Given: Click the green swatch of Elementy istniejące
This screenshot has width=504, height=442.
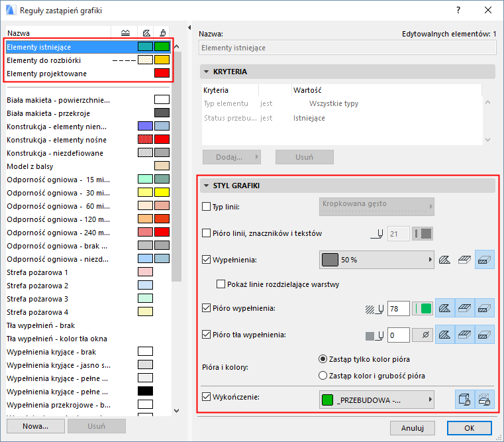Looking at the screenshot, I should (x=162, y=46).
